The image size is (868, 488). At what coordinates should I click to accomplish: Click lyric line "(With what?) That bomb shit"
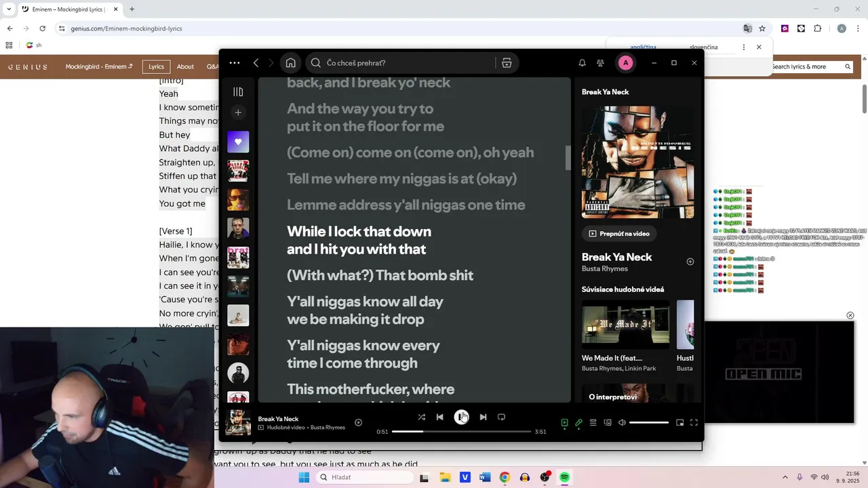[380, 275]
